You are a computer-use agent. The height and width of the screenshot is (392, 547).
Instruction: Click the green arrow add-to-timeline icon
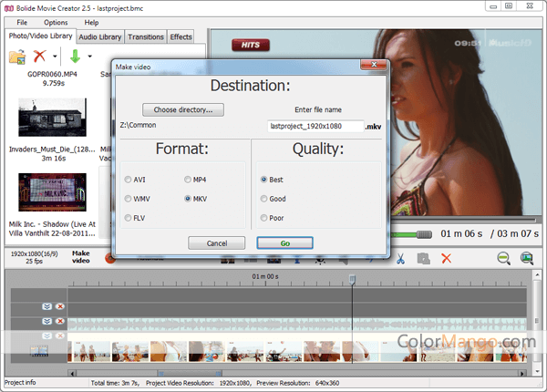pyautogui.click(x=76, y=57)
